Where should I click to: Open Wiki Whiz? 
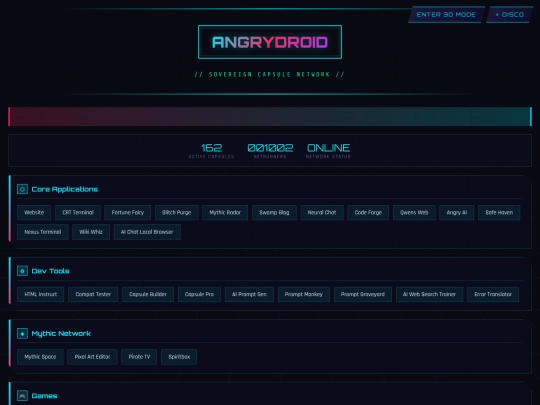[91, 232]
